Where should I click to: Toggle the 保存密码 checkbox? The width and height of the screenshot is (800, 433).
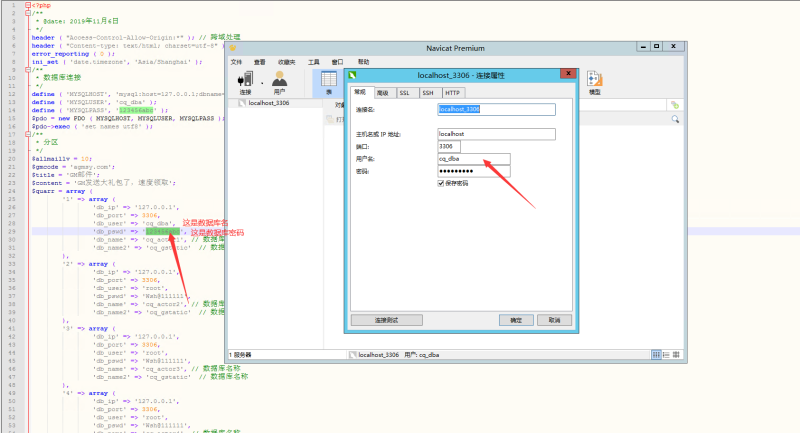pyautogui.click(x=441, y=183)
